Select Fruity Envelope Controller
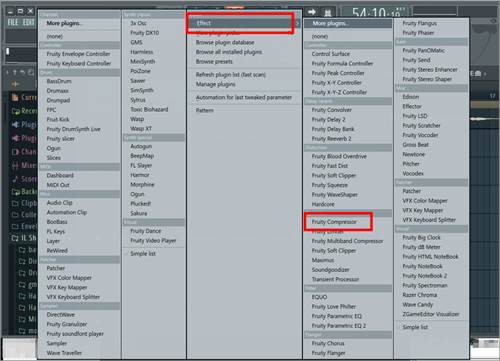This screenshot has height=361, width=500. coord(78,54)
